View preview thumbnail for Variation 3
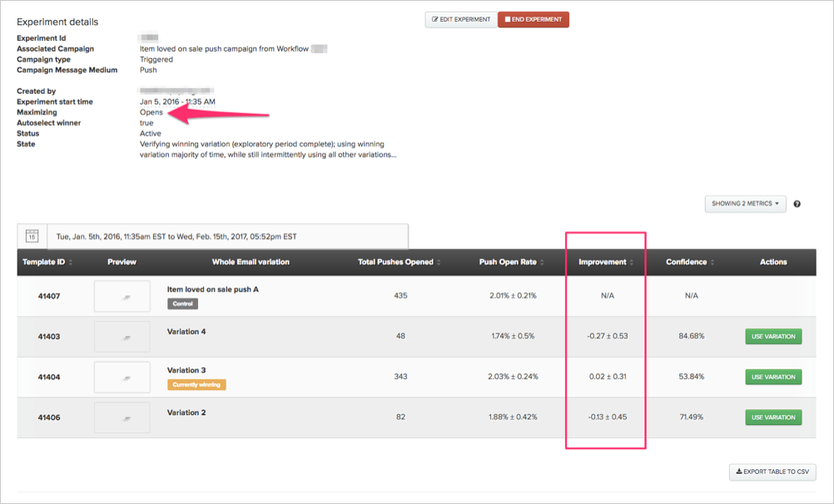This screenshot has width=834, height=504. (x=122, y=377)
